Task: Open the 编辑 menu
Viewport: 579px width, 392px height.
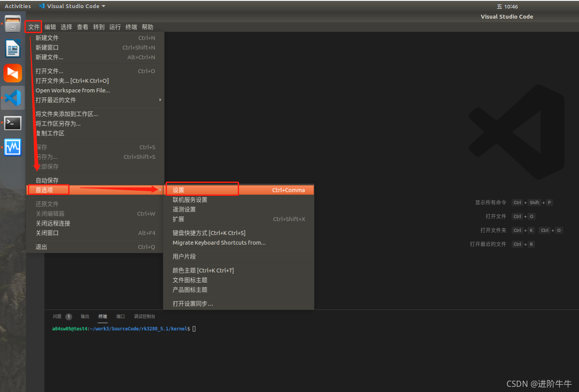Action: [x=50, y=27]
